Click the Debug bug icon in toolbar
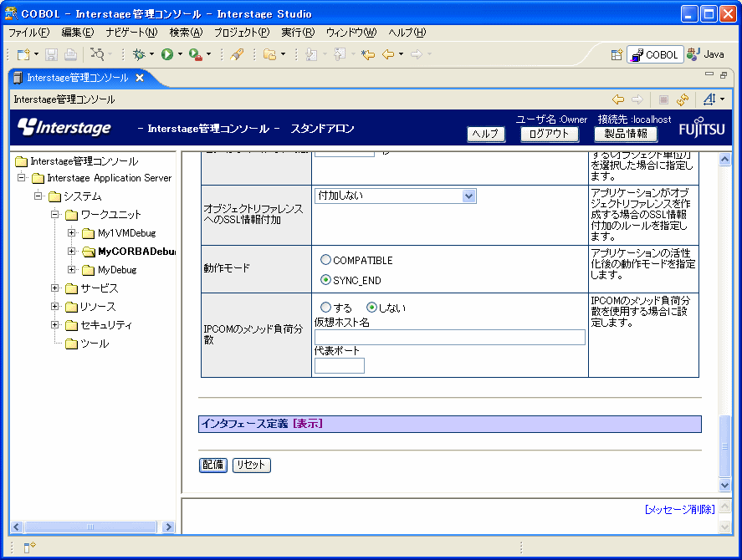Viewport: 742px width, 560px height. pos(138,54)
